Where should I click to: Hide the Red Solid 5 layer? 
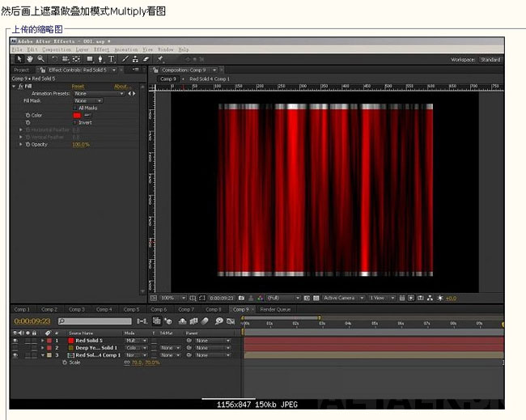(x=15, y=341)
